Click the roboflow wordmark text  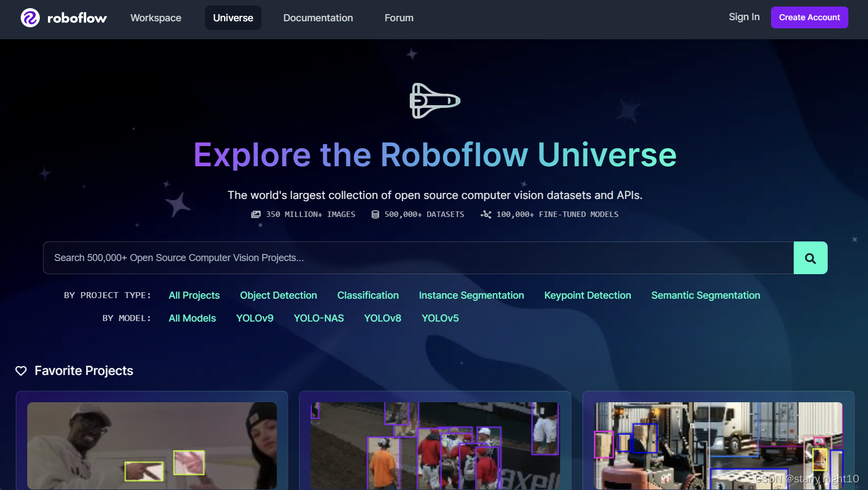click(77, 18)
